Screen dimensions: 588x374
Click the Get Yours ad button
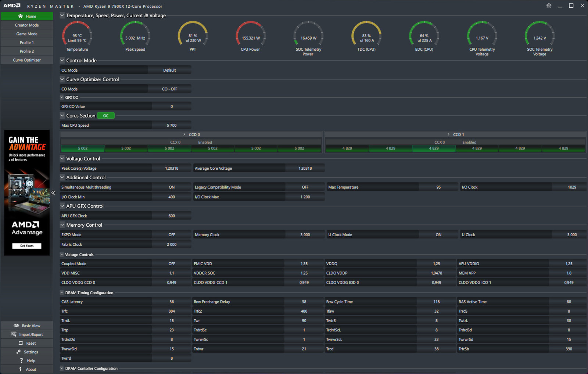pyautogui.click(x=27, y=246)
